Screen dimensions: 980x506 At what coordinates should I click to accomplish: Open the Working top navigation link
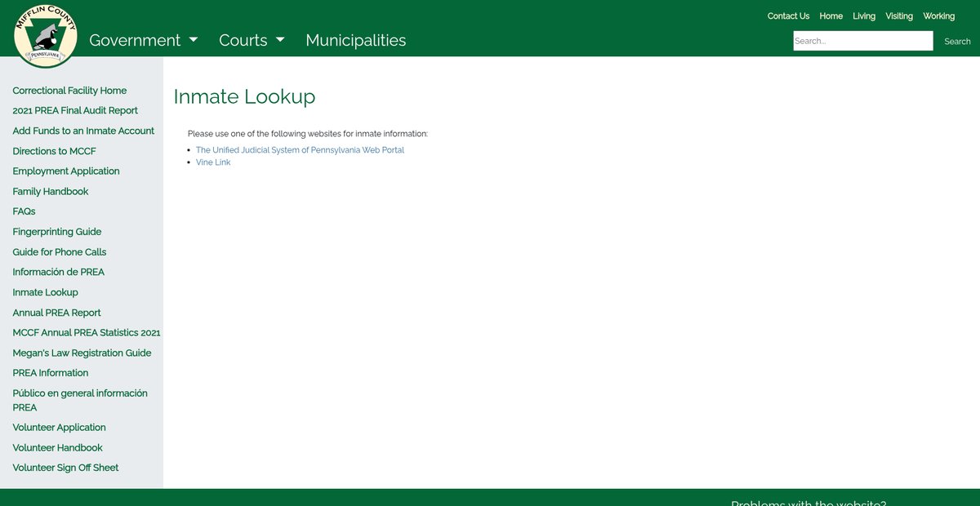click(938, 16)
